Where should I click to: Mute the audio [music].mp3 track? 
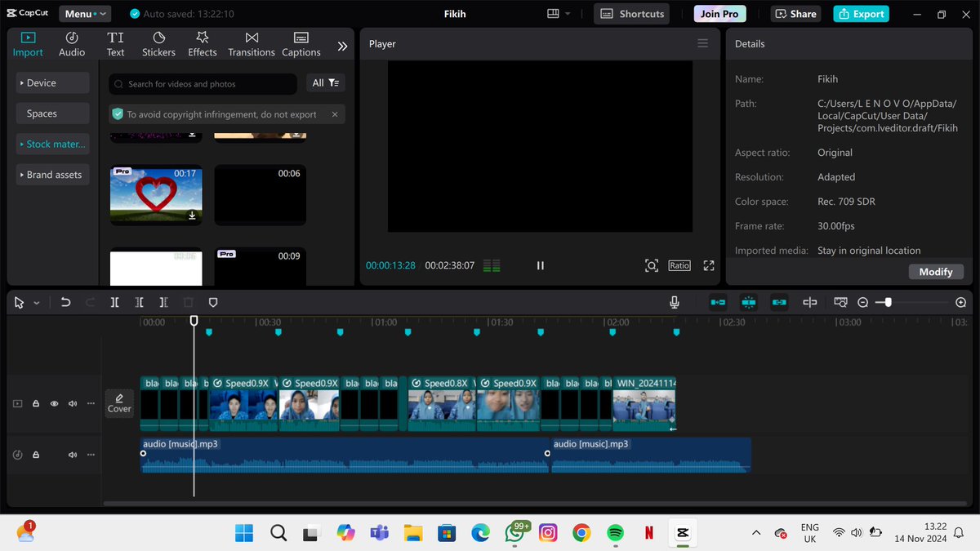coord(73,455)
